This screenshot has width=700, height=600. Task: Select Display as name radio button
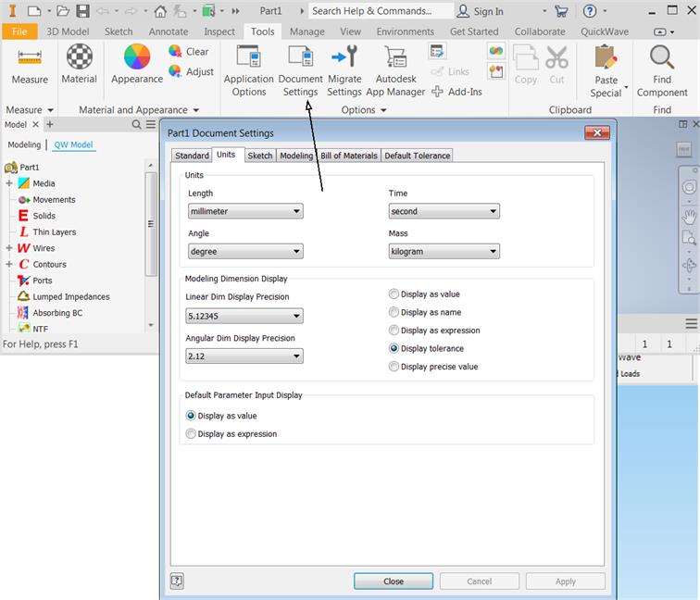(394, 312)
